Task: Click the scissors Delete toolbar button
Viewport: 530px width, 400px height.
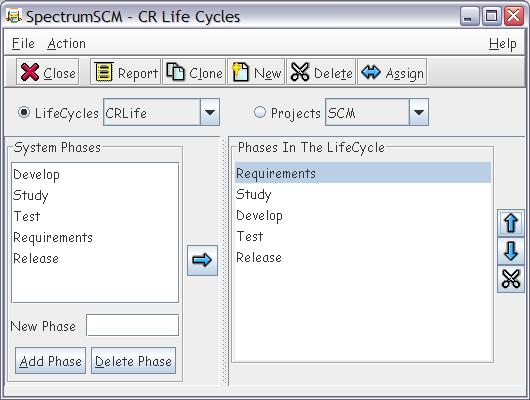Action: point(321,72)
